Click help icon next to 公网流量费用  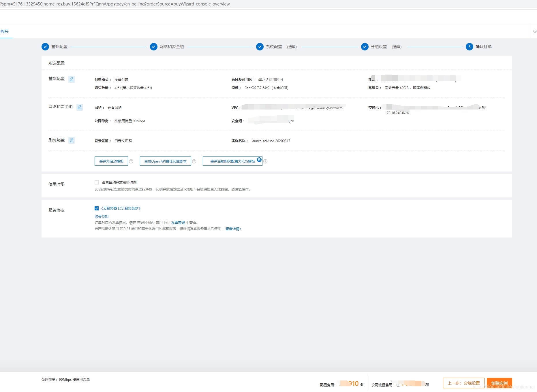click(x=398, y=385)
